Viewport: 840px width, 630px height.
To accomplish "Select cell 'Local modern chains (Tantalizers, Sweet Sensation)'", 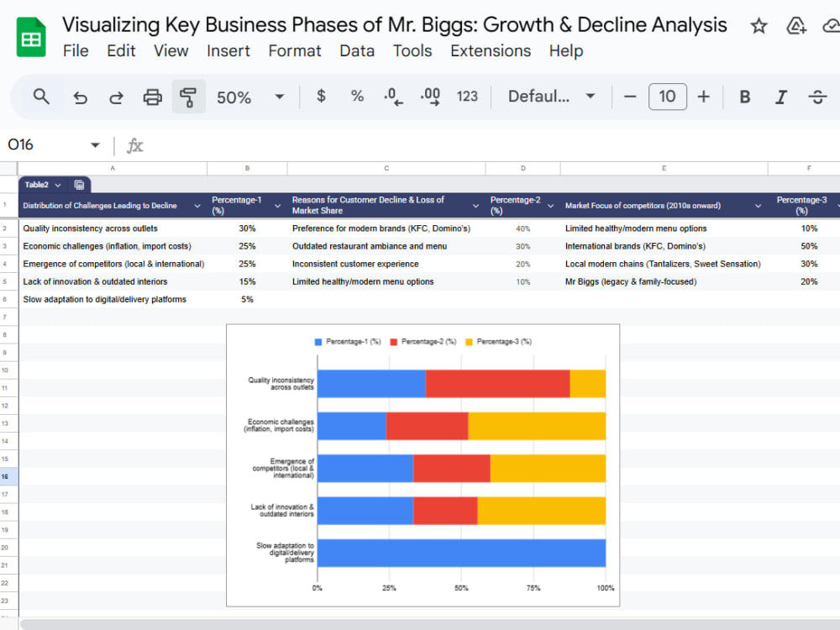I will pos(664,264).
